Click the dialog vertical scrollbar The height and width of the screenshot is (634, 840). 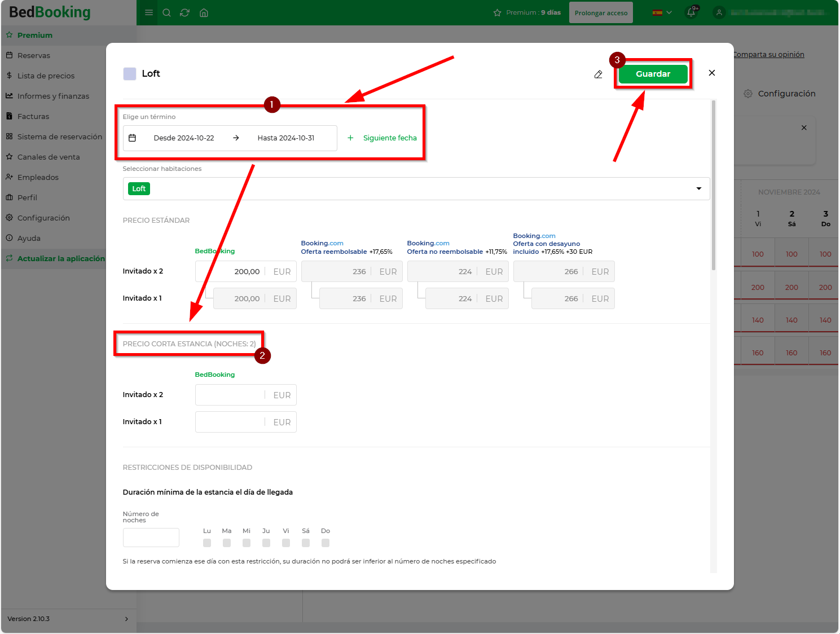point(714,186)
